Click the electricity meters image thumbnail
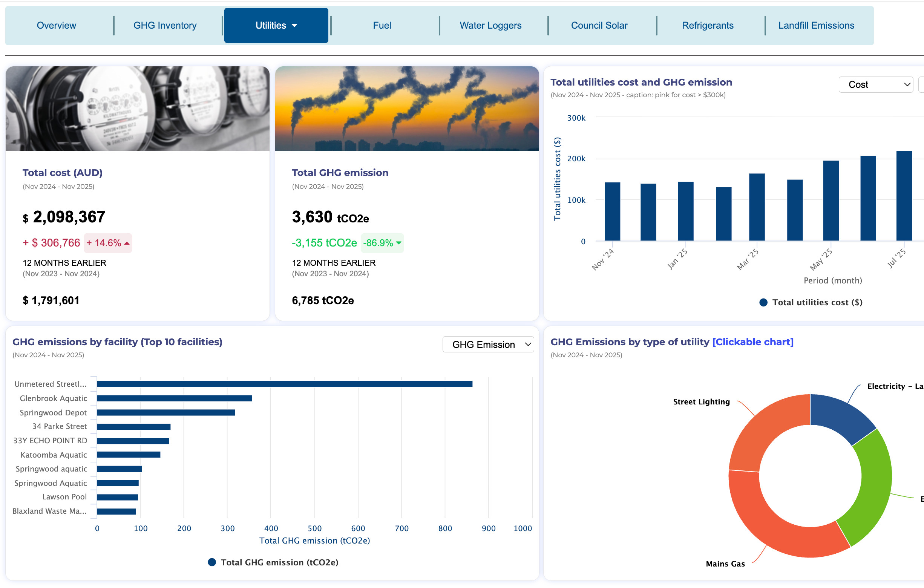Viewport: 924px width, 588px height. 137,109
